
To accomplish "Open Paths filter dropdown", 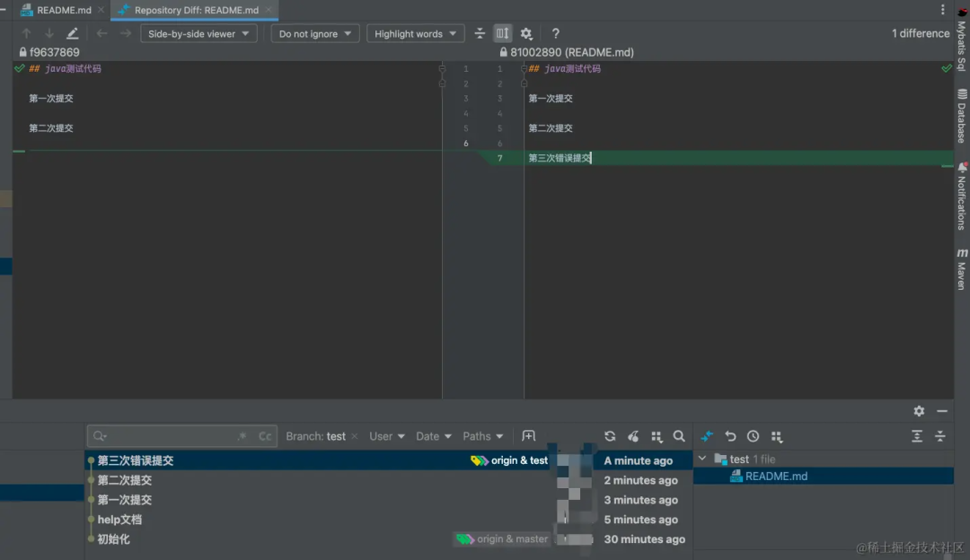I will 482,436.
